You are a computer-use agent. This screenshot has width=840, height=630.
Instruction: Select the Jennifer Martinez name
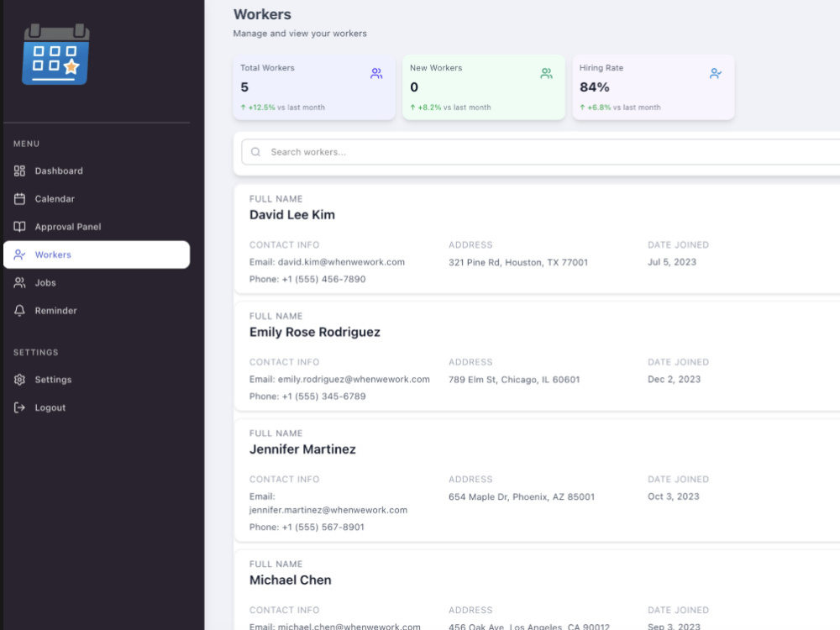[x=302, y=449]
